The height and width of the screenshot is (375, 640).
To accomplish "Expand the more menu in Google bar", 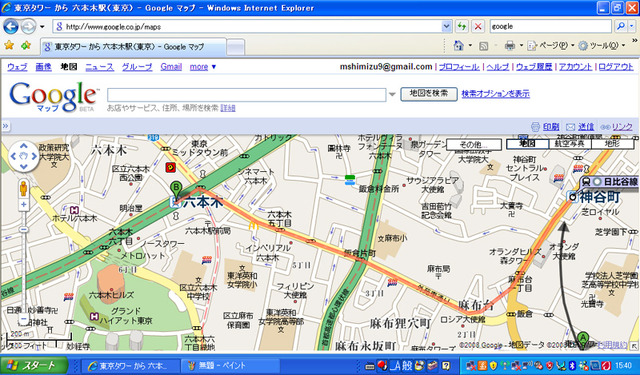I will click(202, 67).
